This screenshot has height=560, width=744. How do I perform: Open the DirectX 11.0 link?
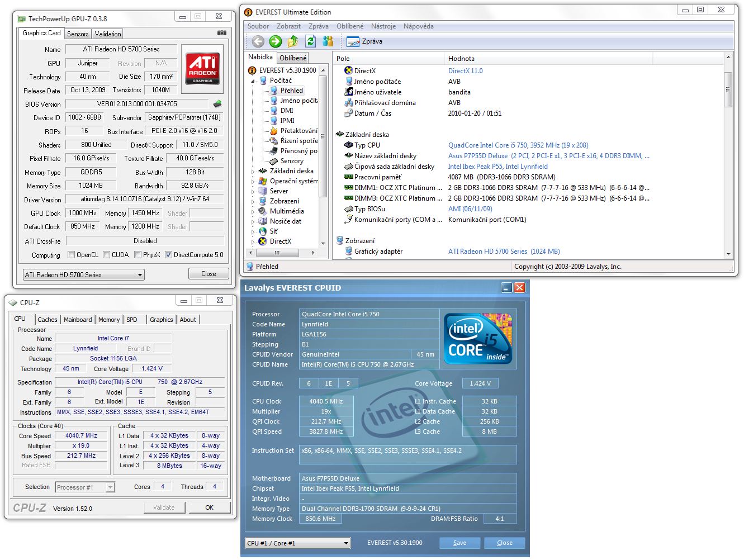tap(465, 71)
